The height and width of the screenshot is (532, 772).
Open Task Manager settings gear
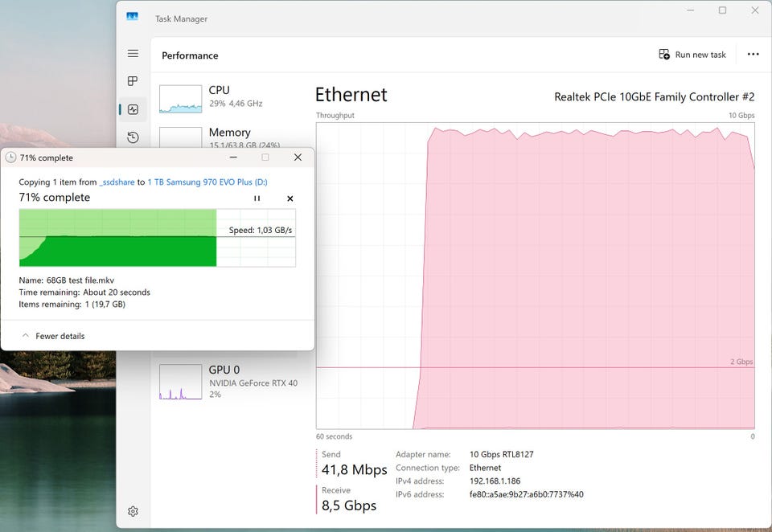[x=133, y=511]
